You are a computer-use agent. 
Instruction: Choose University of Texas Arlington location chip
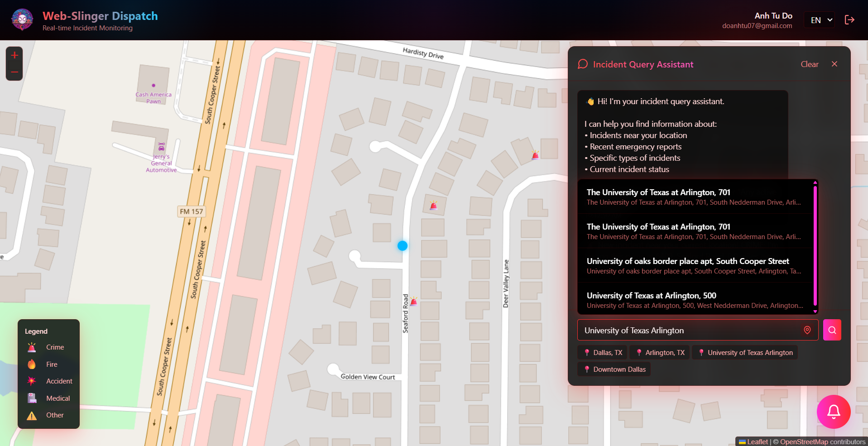pos(745,353)
